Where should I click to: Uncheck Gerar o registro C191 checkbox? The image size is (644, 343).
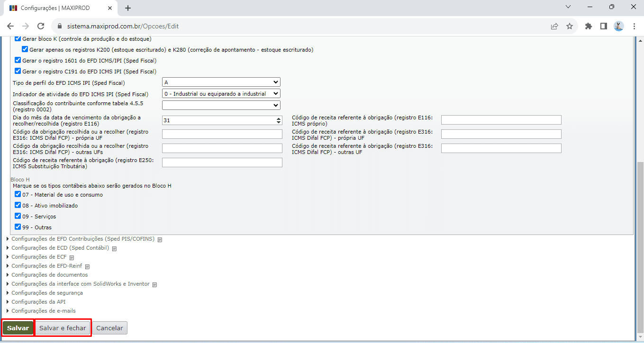tap(18, 72)
